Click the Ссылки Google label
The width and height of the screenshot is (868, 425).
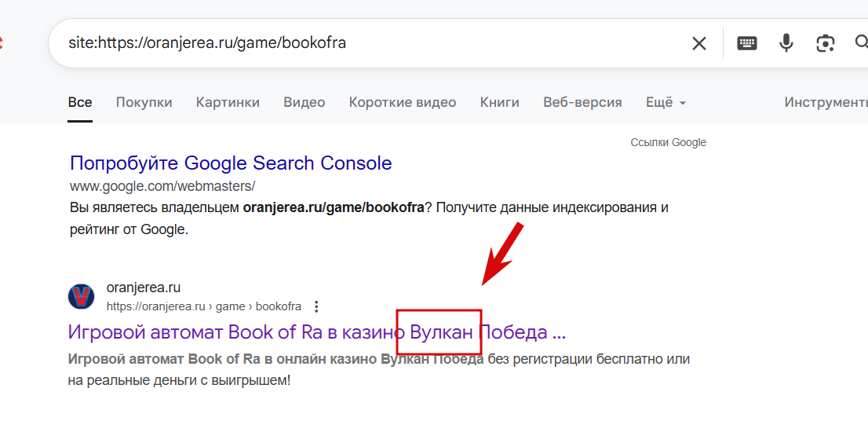click(x=668, y=142)
